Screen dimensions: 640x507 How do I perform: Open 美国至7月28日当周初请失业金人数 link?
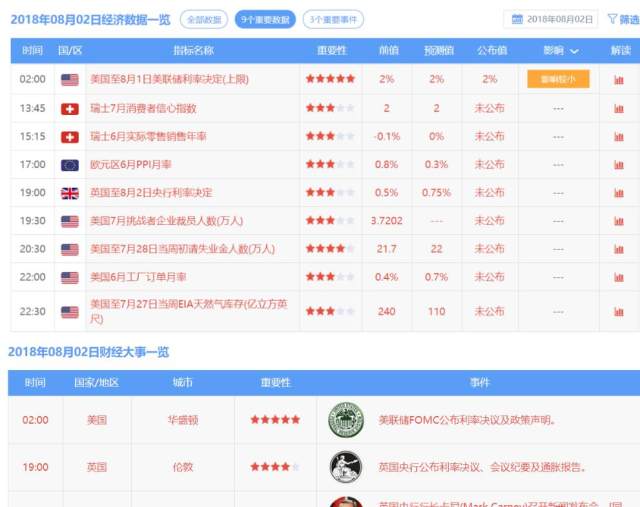click(182, 249)
